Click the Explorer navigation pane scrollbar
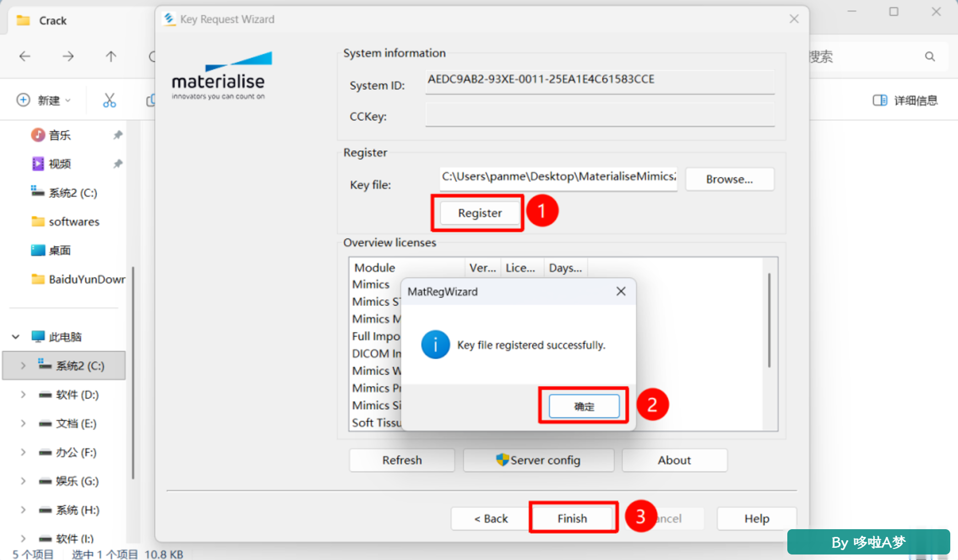 pyautogui.click(x=133, y=373)
